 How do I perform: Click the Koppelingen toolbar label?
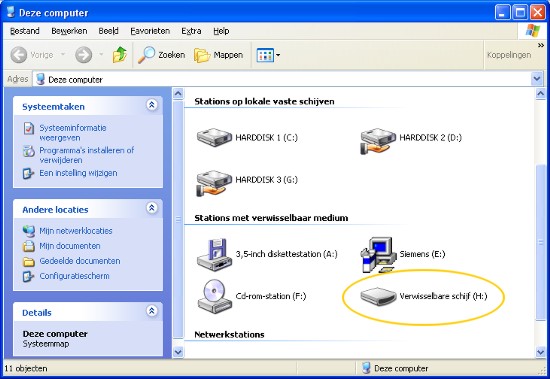[509, 55]
